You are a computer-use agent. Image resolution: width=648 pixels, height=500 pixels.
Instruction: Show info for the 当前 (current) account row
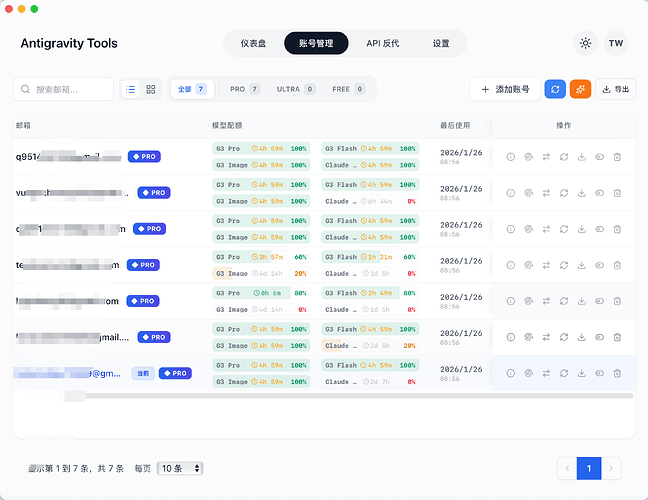point(511,373)
